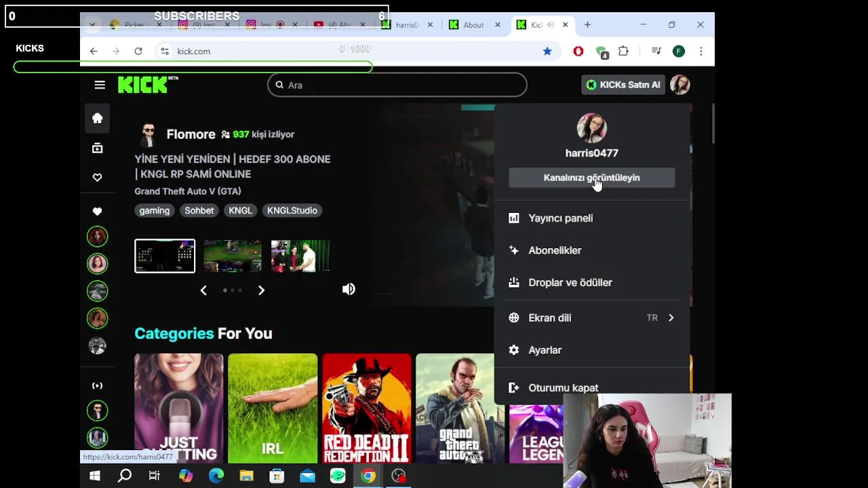The width and height of the screenshot is (868, 488).
Task: Mute the featured stream volume icon
Action: (349, 289)
